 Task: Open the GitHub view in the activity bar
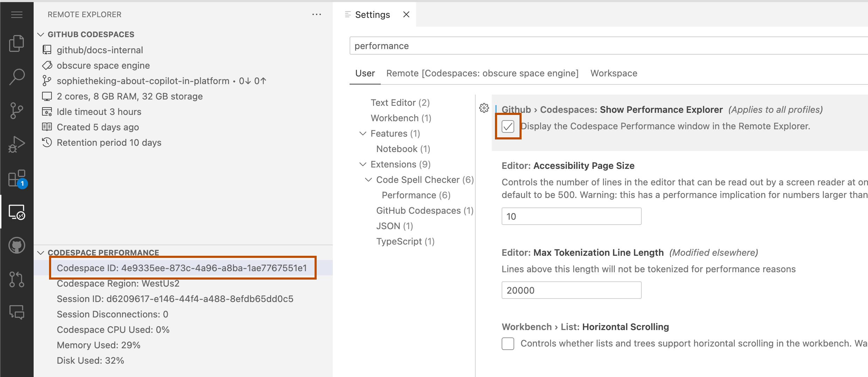point(16,245)
